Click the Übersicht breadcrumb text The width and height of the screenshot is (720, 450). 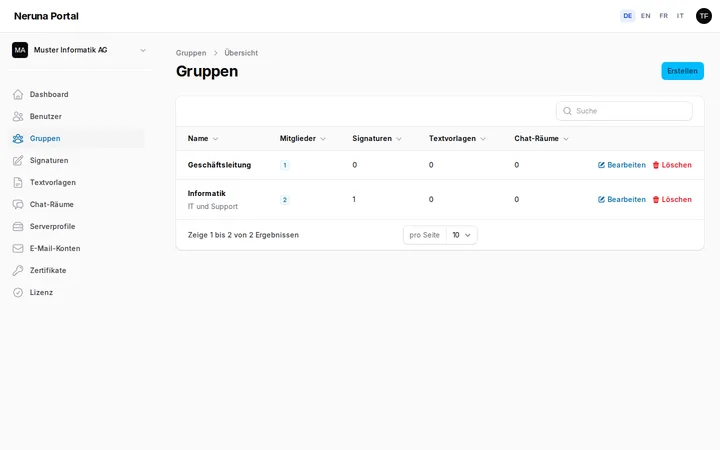tap(241, 53)
